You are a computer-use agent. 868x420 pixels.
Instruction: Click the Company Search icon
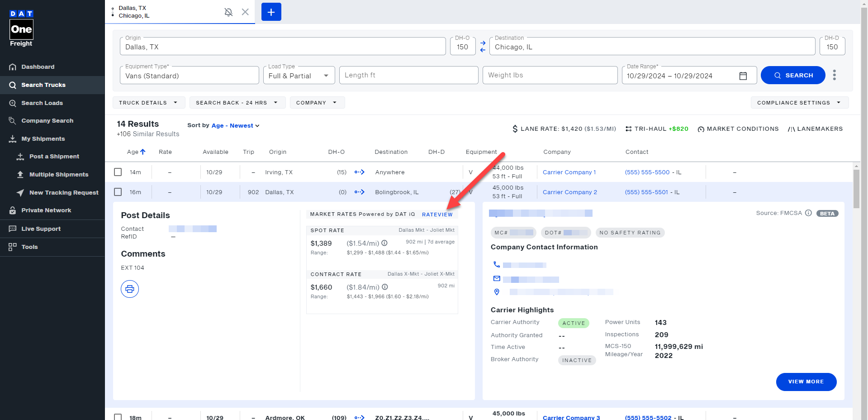[13, 121]
